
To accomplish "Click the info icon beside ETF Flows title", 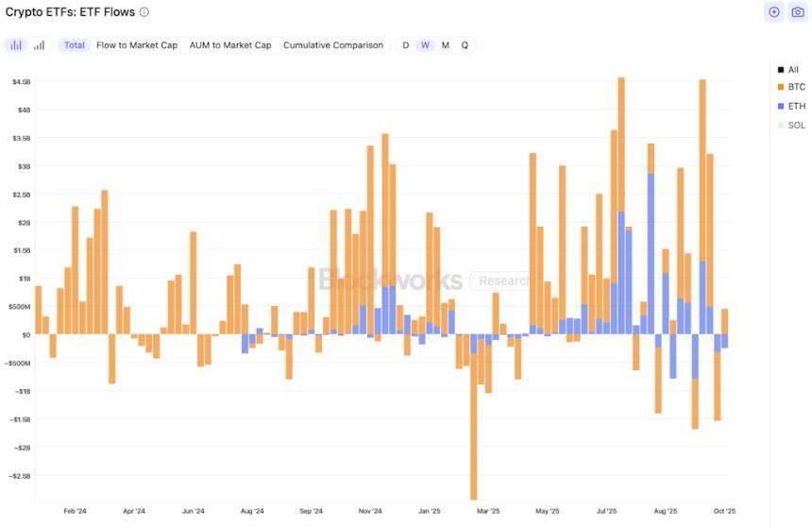I will click(144, 12).
